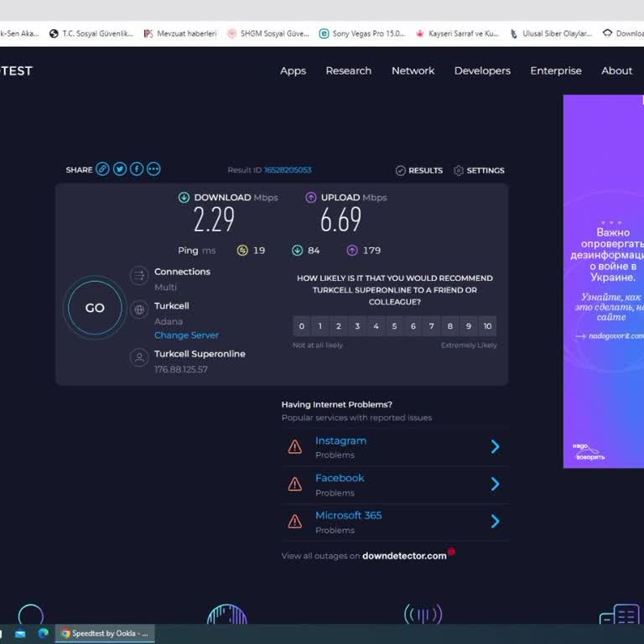Click the Upload arrow icon
Image resolution: width=644 pixels, height=644 pixels.
(311, 198)
